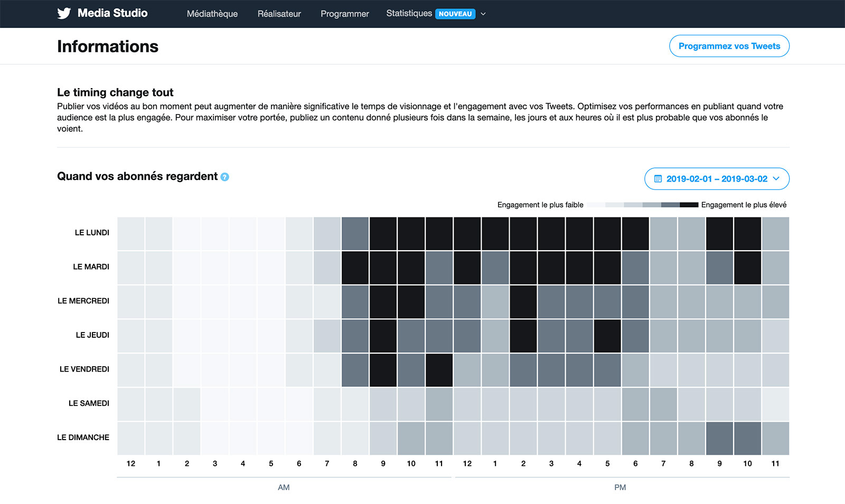845x504 pixels.
Task: Select the heatmap cell for Sunday at 9 PM
Action: tap(719, 438)
